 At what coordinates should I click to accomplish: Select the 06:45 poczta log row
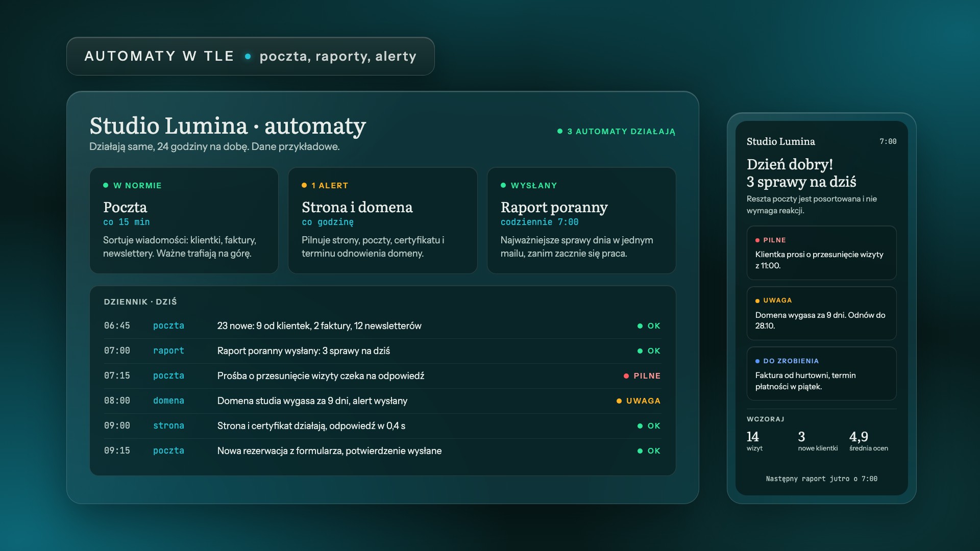382,326
